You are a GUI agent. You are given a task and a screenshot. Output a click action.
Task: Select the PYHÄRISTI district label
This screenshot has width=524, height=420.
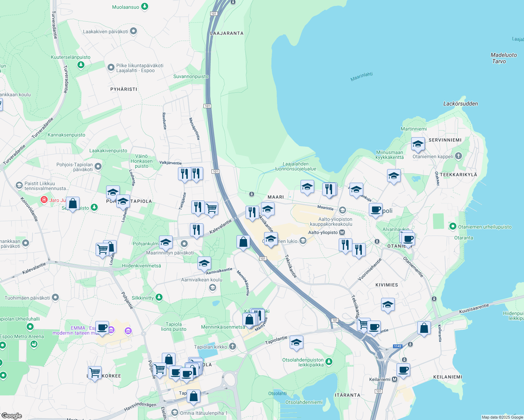pos(124,89)
